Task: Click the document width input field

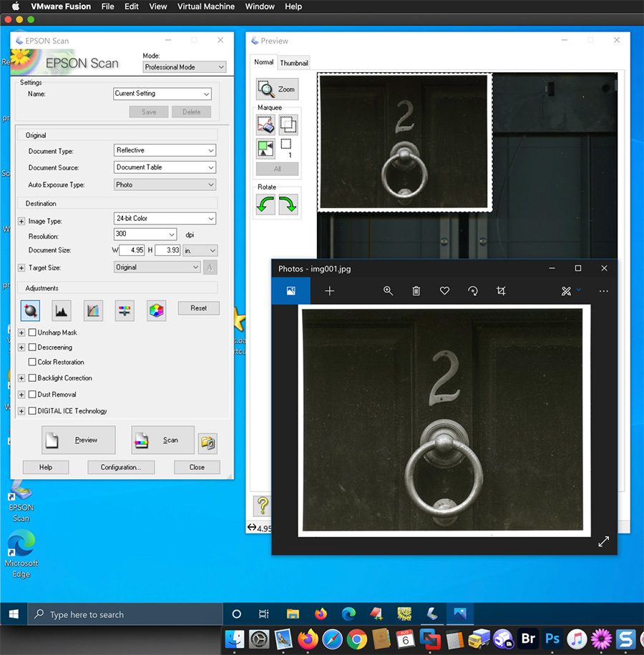Action: [x=132, y=250]
